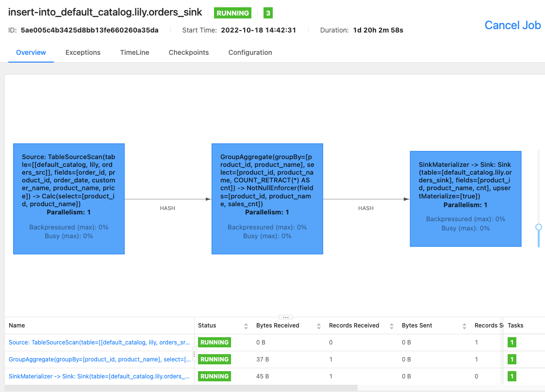The width and height of the screenshot is (545, 392).
Task: Click the vertical dots column resize handle
Action: click(x=195, y=354)
